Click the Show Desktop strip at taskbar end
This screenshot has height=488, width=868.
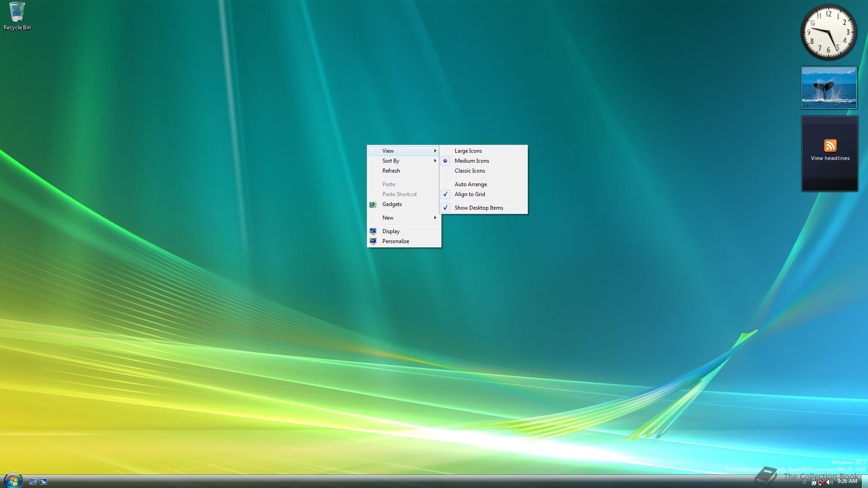click(x=864, y=482)
